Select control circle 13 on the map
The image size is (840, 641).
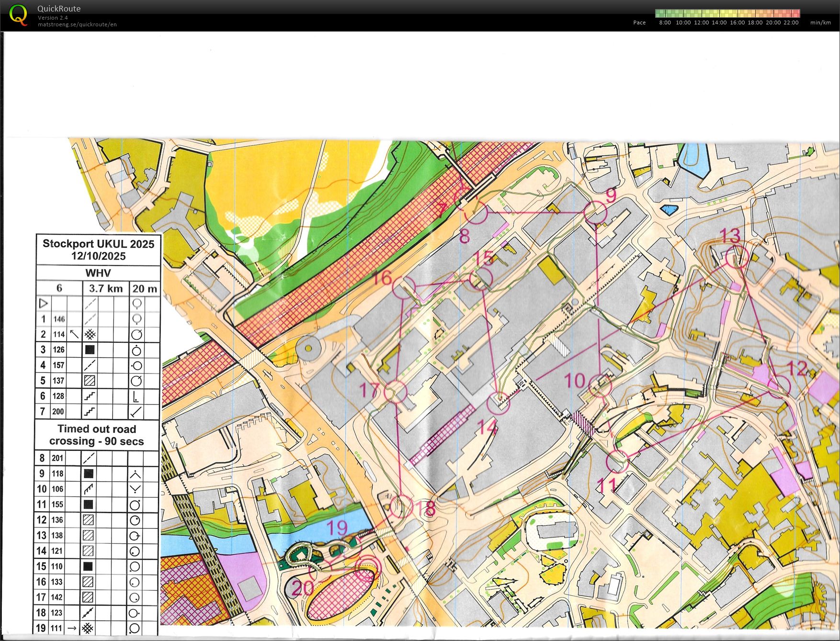coord(737,257)
